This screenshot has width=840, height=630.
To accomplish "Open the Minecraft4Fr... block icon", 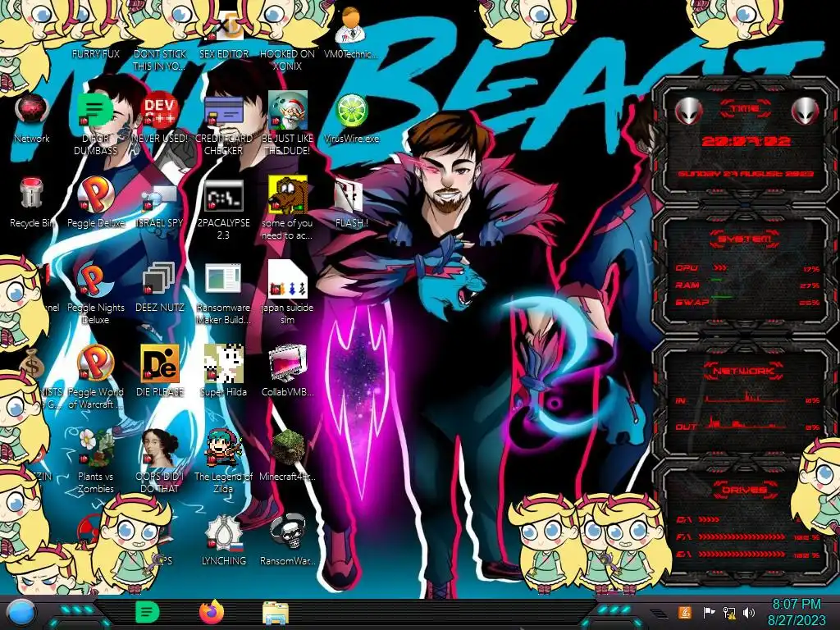I will tap(287, 455).
